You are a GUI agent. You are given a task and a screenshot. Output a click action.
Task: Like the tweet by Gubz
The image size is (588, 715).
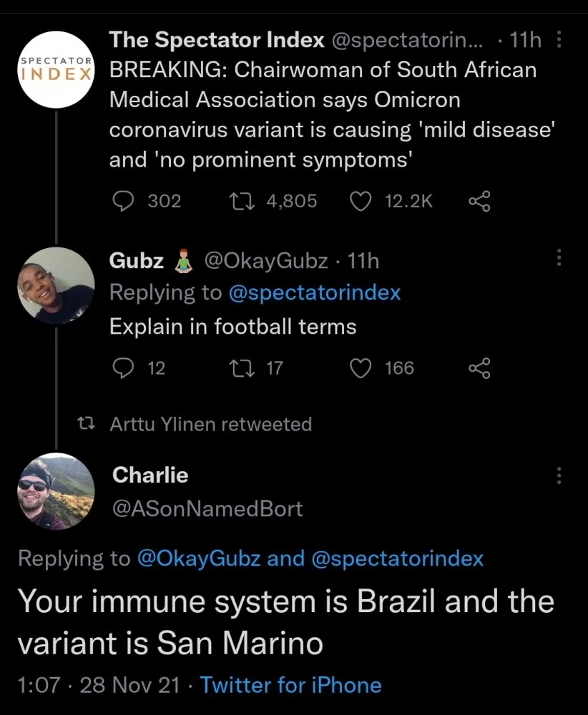pos(359,368)
